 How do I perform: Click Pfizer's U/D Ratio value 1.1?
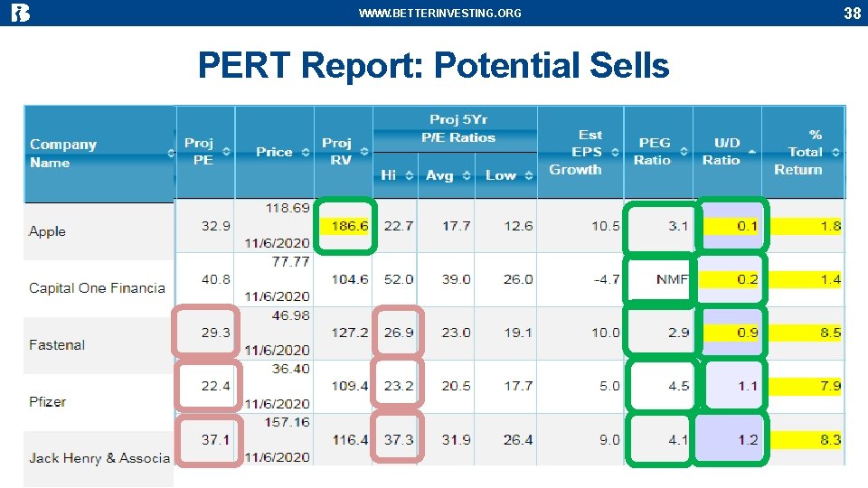[x=748, y=386]
